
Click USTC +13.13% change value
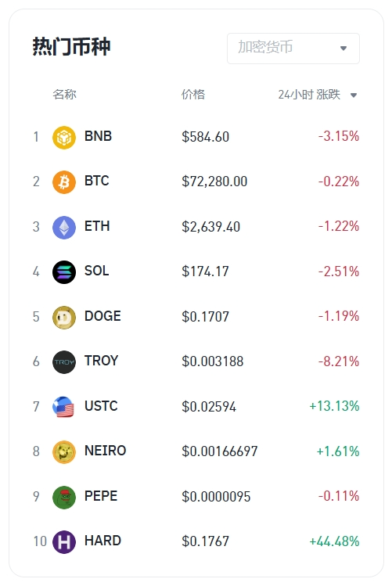(334, 406)
